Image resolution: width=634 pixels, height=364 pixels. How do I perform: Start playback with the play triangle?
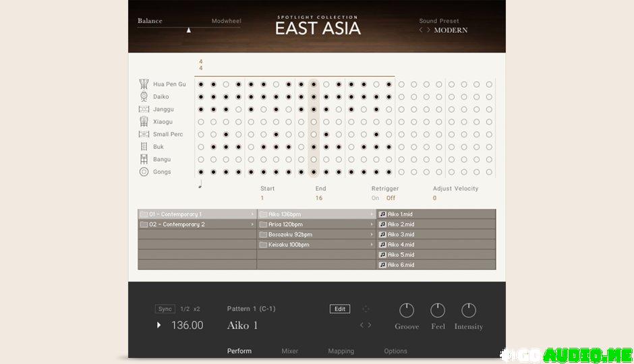coord(159,325)
